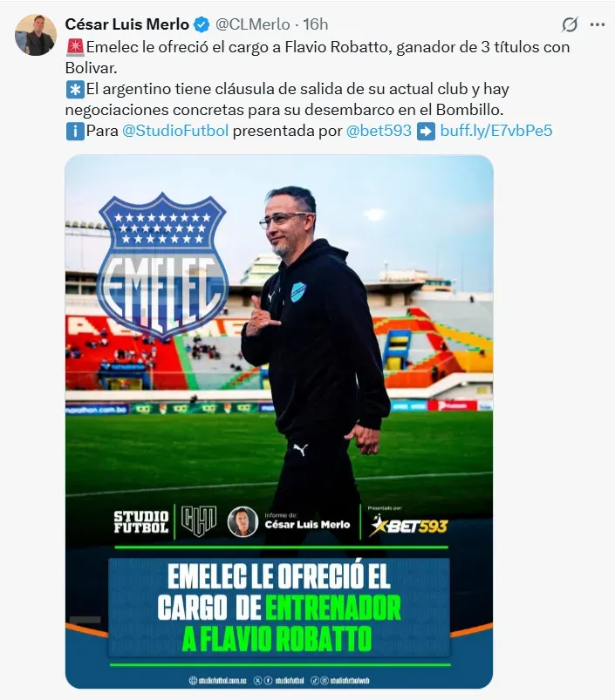The height and width of the screenshot is (700, 615).
Task: Click the Studio Futbol logo in image
Action: 141,522
